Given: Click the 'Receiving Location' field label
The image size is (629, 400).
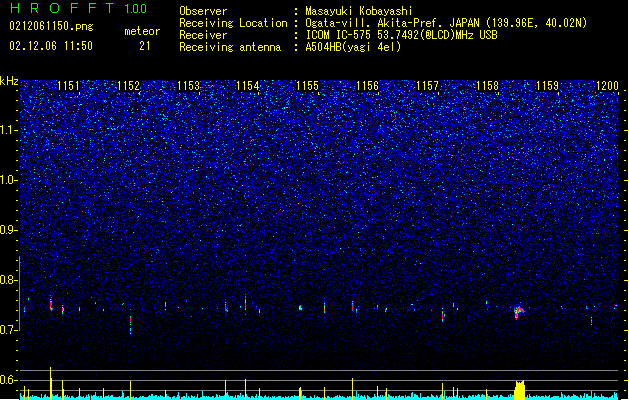Looking at the screenshot, I should [233, 23].
